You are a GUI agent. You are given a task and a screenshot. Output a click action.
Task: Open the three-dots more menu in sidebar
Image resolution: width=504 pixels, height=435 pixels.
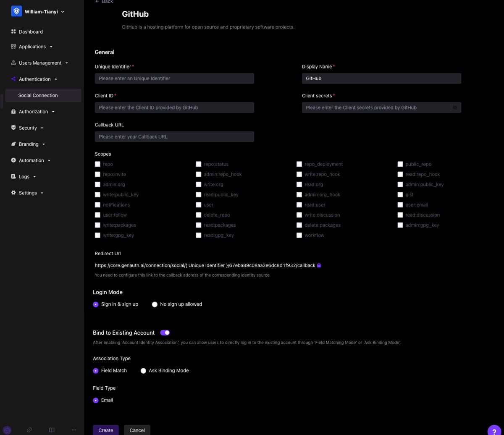(x=74, y=430)
